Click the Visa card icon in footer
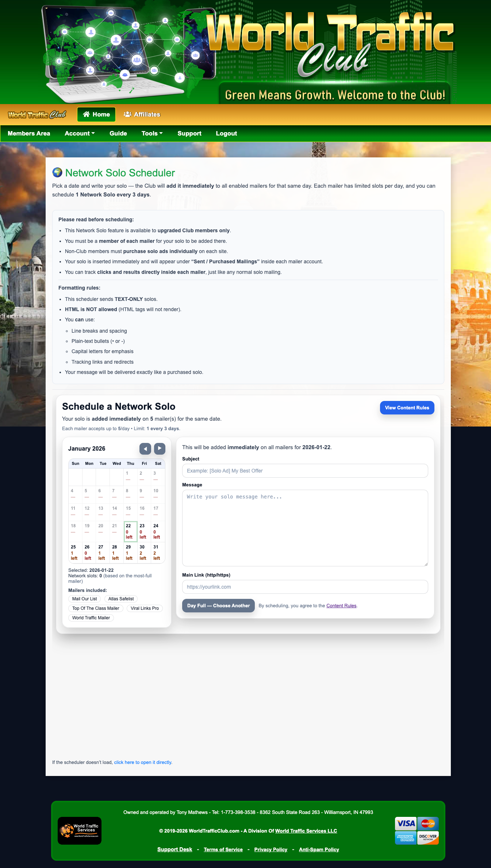This screenshot has height=868, width=491. 406,823
